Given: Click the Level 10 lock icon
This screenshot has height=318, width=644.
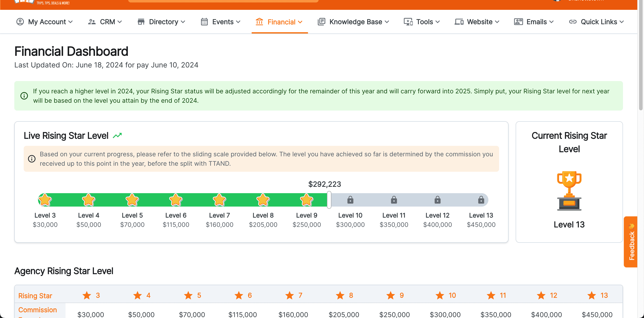Looking at the screenshot, I should coord(350,200).
